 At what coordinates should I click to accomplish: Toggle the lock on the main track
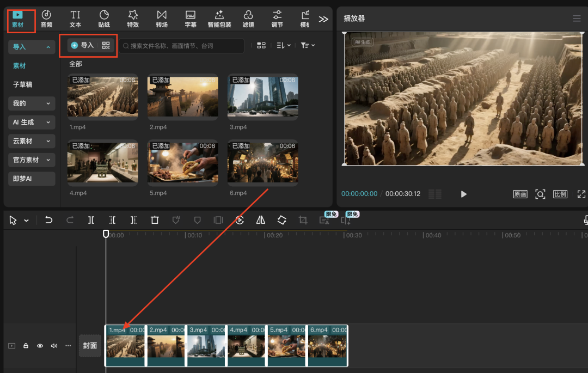click(26, 346)
